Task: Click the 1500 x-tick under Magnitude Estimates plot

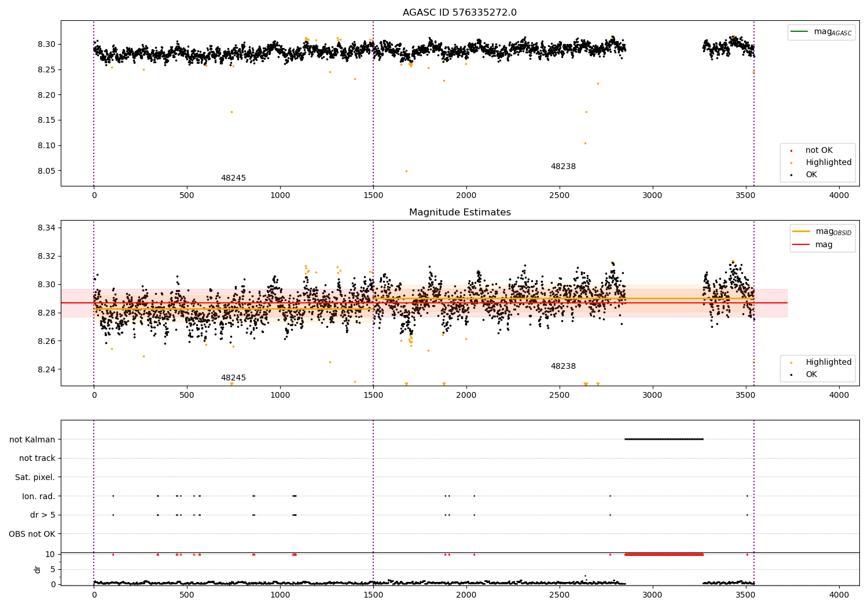Action: [373, 395]
